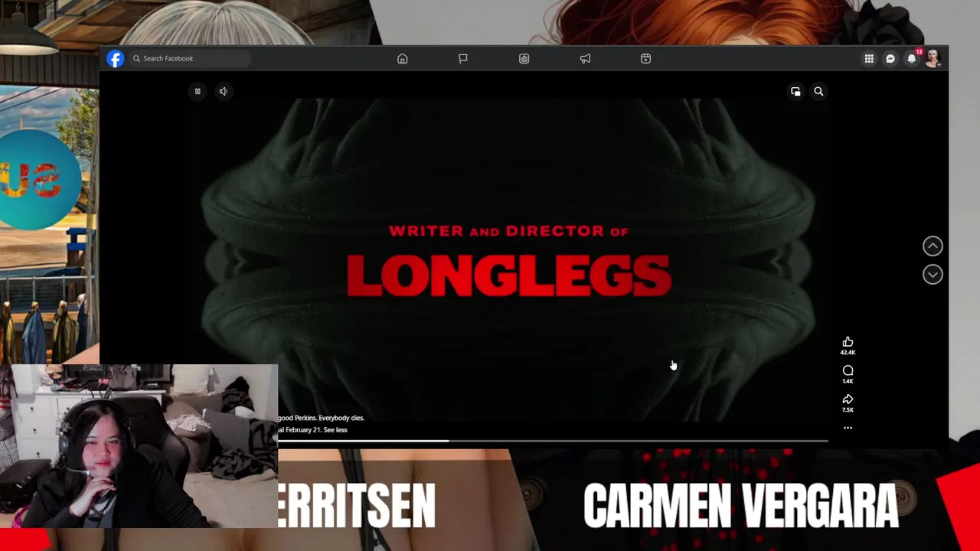Image resolution: width=980 pixels, height=551 pixels.
Task: Click See less in caption
Action: click(335, 430)
